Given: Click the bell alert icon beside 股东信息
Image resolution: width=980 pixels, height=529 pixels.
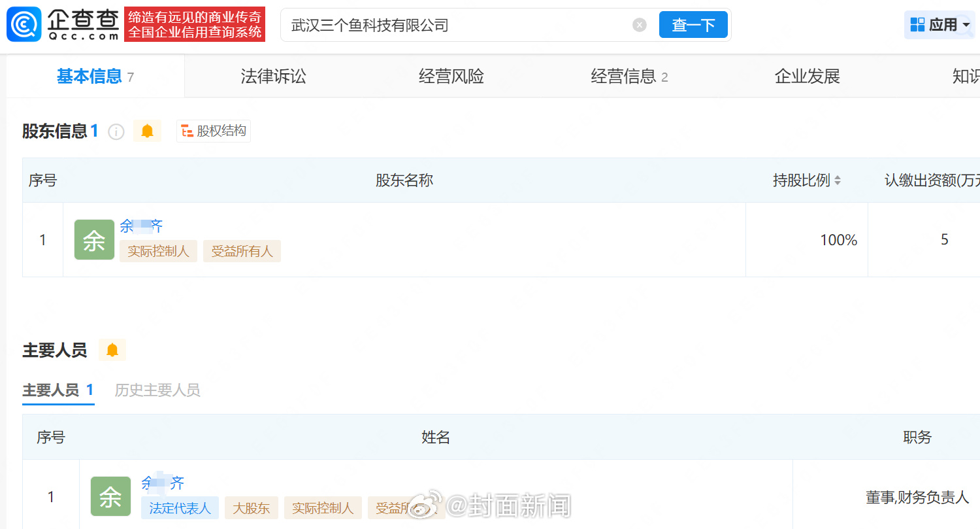Looking at the screenshot, I should coord(147,131).
